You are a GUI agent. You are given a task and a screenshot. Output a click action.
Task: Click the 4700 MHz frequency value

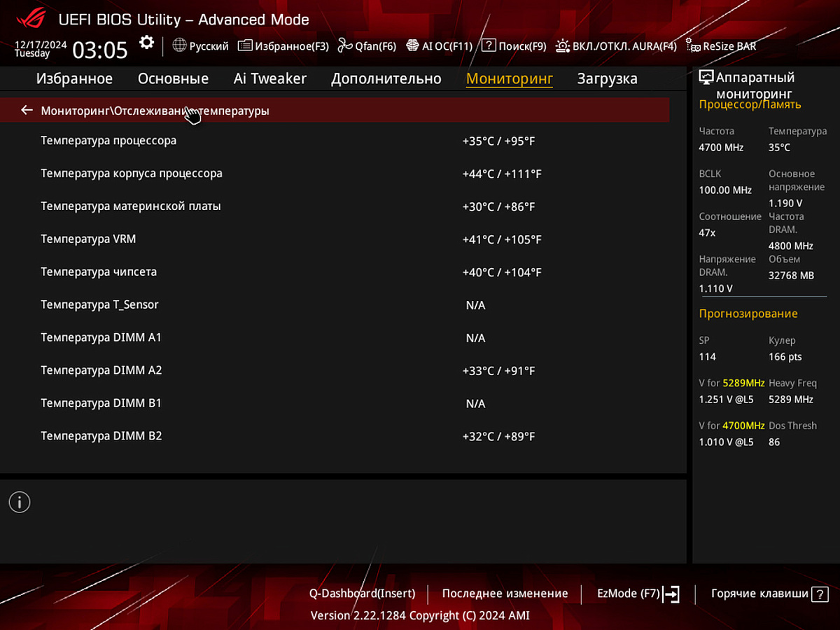(721, 148)
